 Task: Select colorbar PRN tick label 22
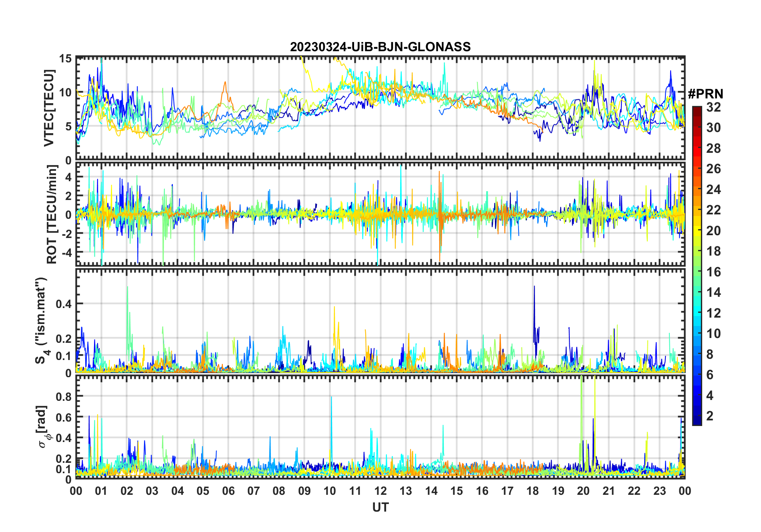click(x=713, y=210)
